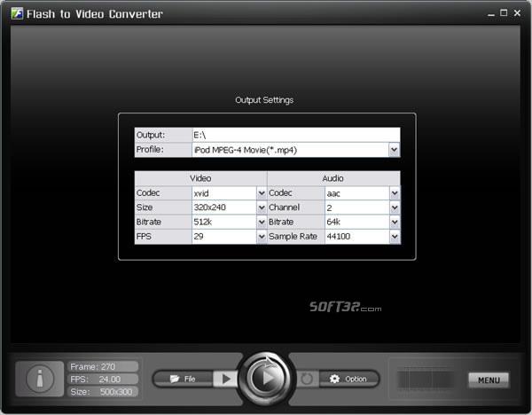Expand the FPS 29 dropdown
The height and width of the screenshot is (415, 532).
pos(262,238)
